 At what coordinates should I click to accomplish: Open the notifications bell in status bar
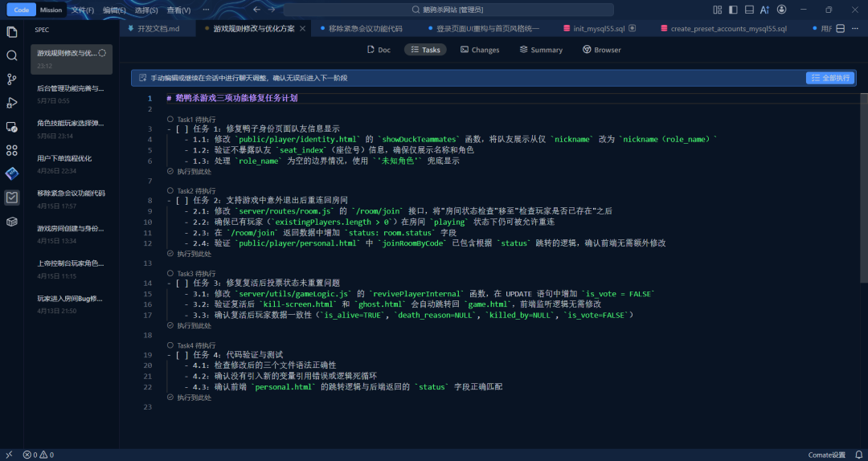tap(859, 455)
